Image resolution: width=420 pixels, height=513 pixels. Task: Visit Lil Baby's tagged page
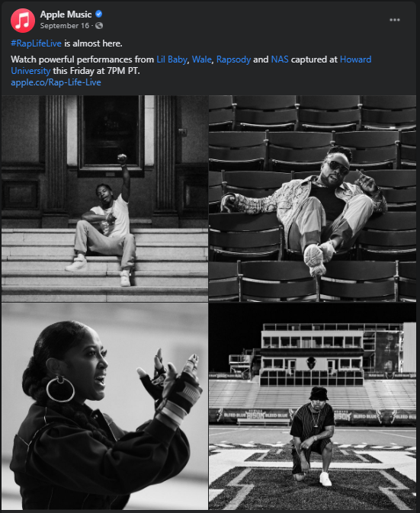coord(172,59)
